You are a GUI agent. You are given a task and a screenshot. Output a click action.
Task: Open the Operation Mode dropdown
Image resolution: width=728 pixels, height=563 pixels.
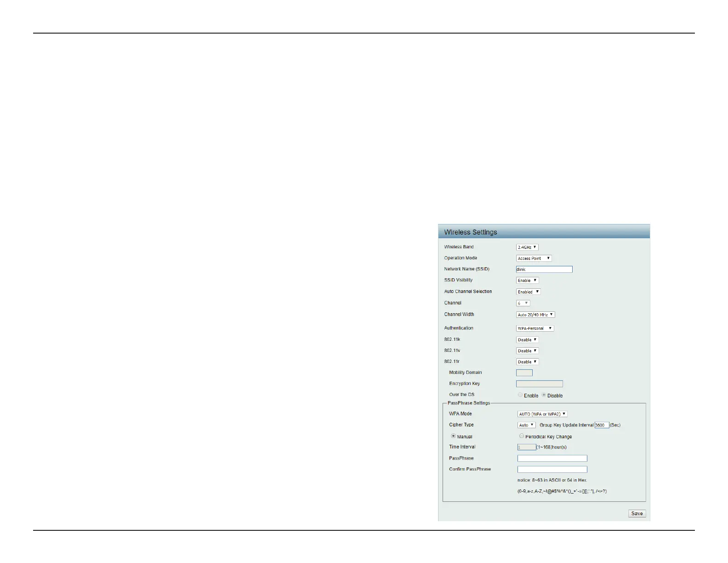(x=534, y=258)
